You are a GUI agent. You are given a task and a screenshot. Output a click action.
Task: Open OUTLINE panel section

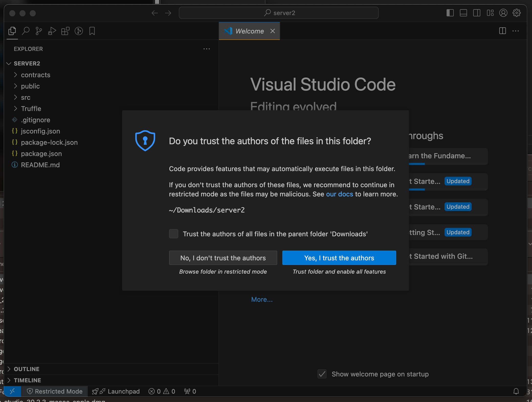pos(27,369)
